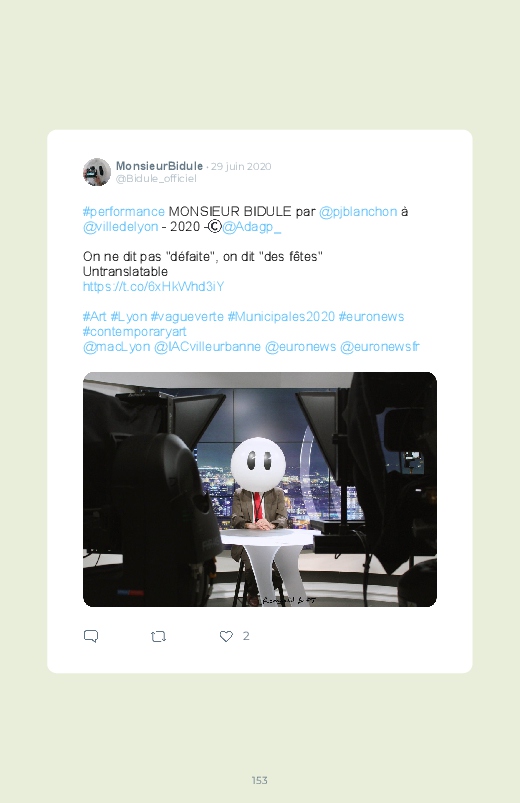Viewport: 520px width, 803px height.
Task: Click the 29 juin 2020 timestamp
Action: (241, 166)
